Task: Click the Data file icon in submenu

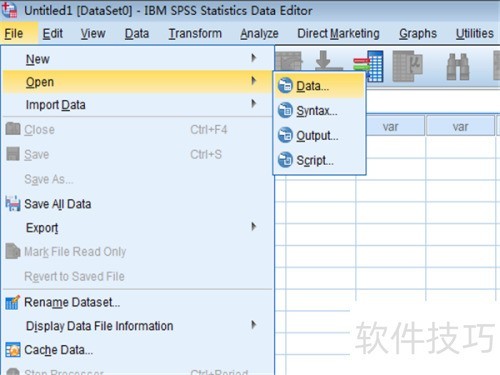Action: (x=285, y=85)
